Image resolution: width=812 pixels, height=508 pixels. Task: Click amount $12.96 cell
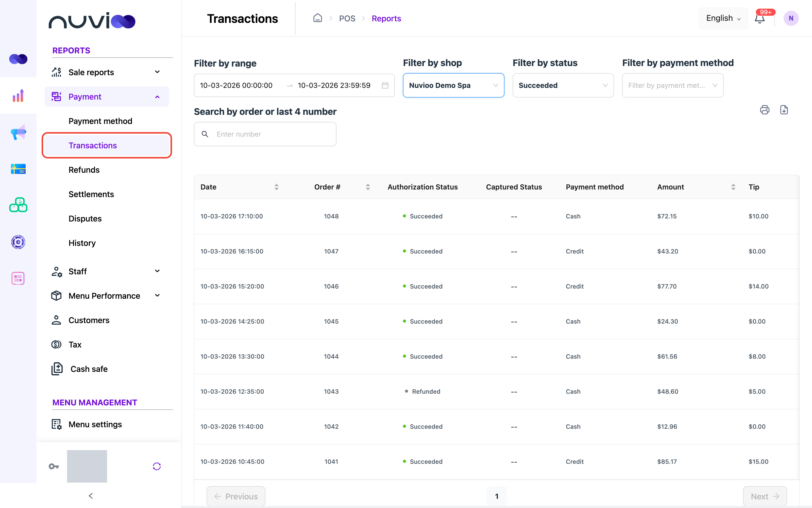pyautogui.click(x=667, y=427)
